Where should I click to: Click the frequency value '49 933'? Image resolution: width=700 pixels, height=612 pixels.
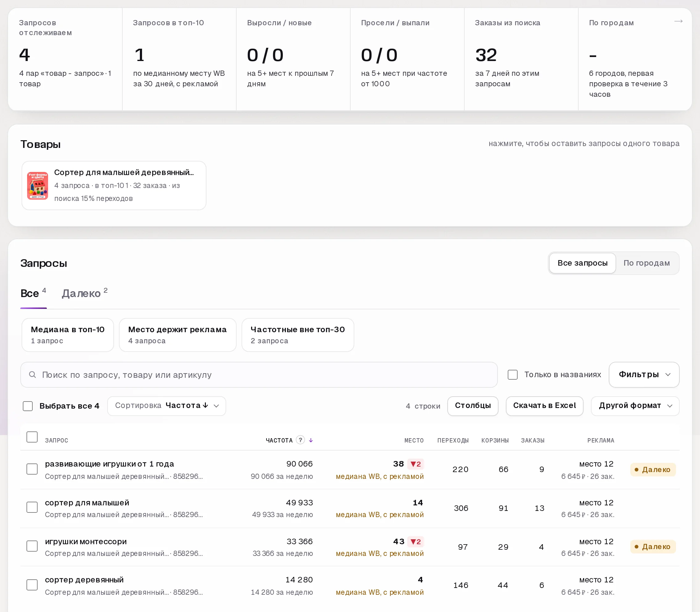299,502
